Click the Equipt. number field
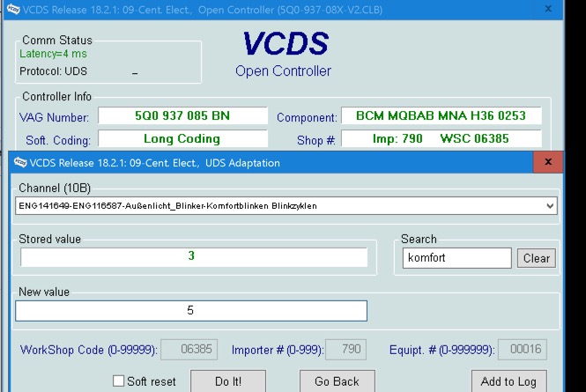The height and width of the screenshot is (392, 586). click(522, 349)
